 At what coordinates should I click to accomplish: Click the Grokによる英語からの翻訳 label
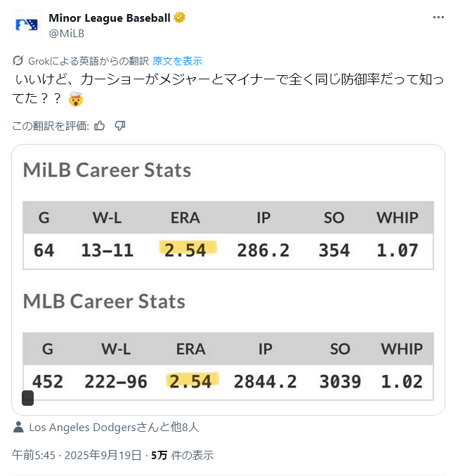[89, 61]
